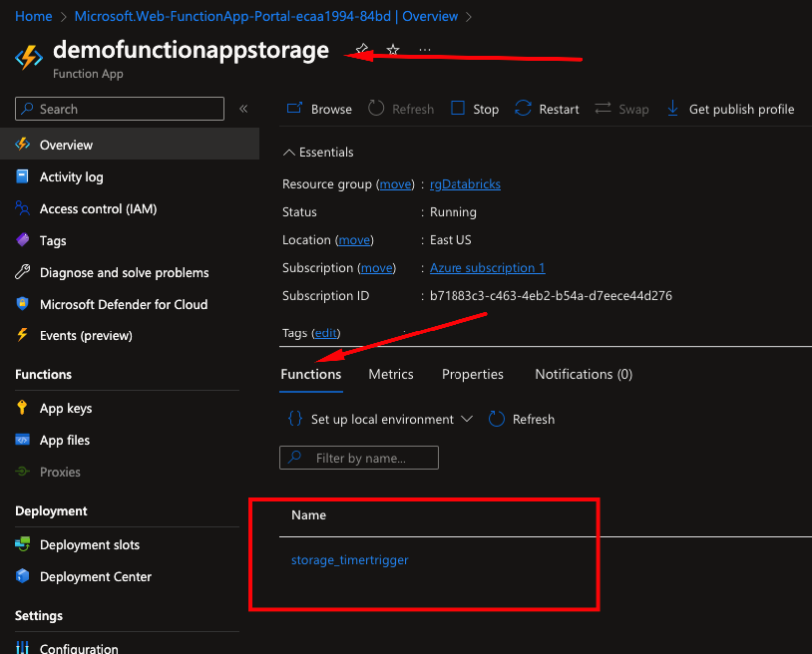Click the Defender for Cloud shield icon
The width and height of the screenshot is (812, 654).
click(22, 304)
